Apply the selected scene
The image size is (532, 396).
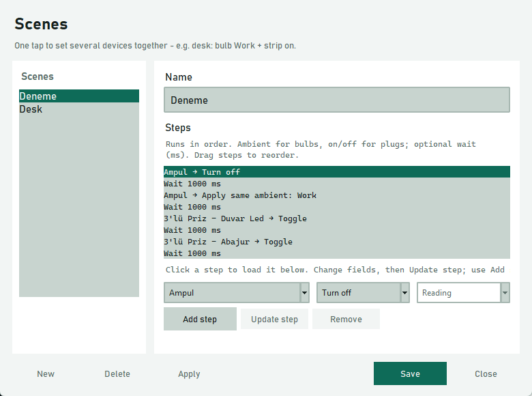coord(189,373)
